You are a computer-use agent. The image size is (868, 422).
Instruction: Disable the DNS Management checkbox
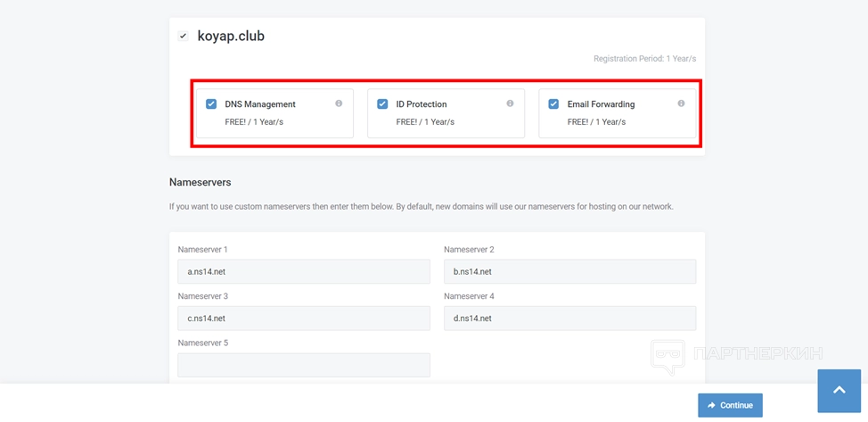point(211,104)
